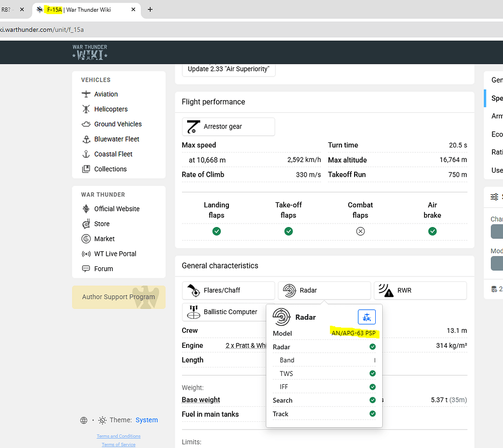
Task: Click the Base weight label
Action: pos(201,400)
